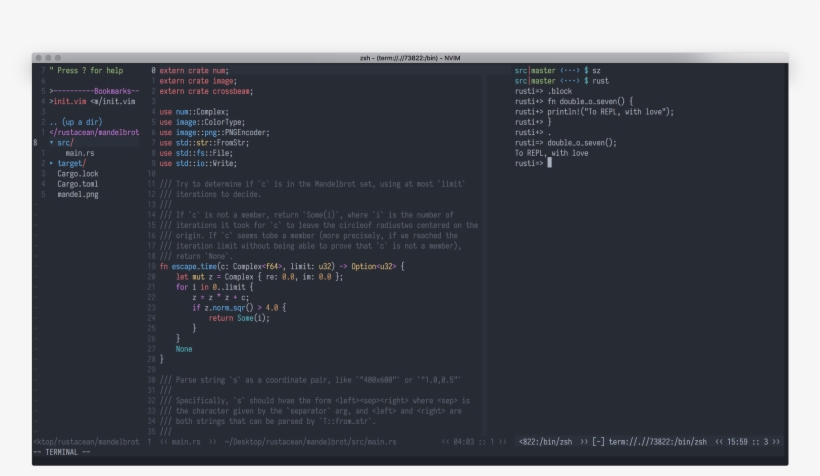The width and height of the screenshot is (820, 476).
Task: Click the 'let mut z = Complex' line
Action: 259,277
